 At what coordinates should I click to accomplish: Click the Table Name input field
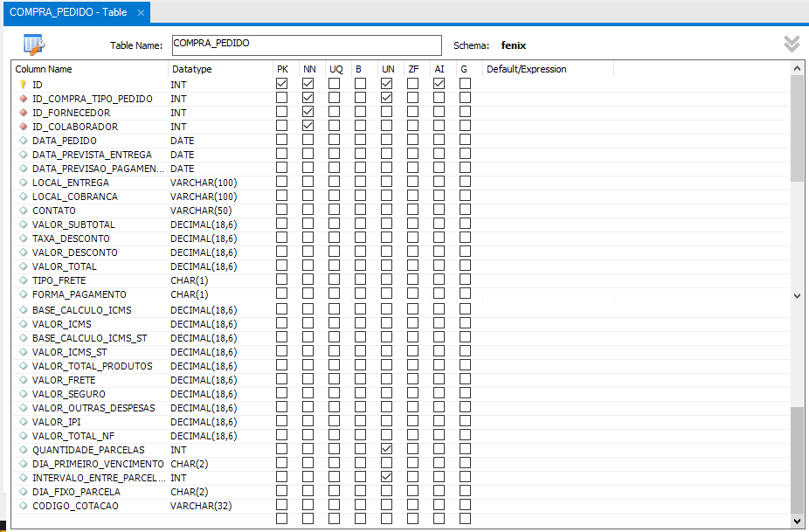click(307, 45)
